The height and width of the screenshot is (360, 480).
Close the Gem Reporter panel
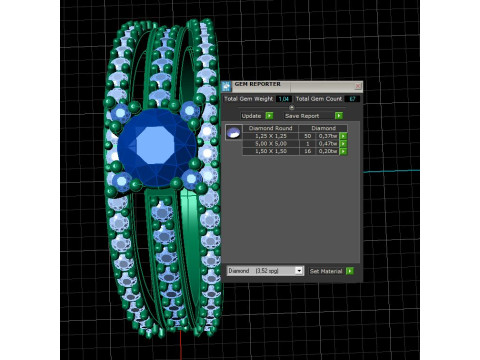click(358, 86)
